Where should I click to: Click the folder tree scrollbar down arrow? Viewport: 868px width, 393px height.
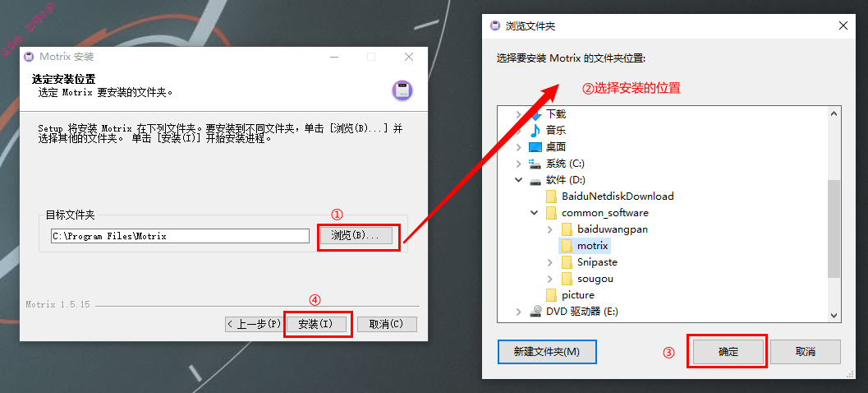click(x=834, y=315)
